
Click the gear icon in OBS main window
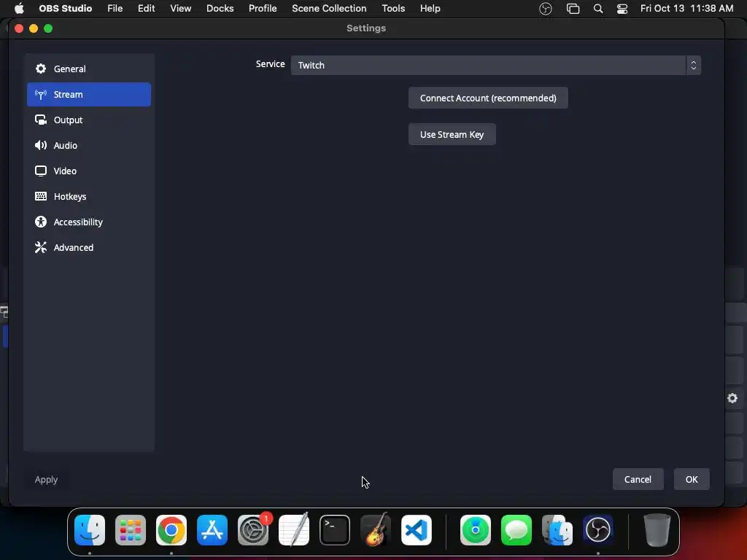[x=732, y=398]
